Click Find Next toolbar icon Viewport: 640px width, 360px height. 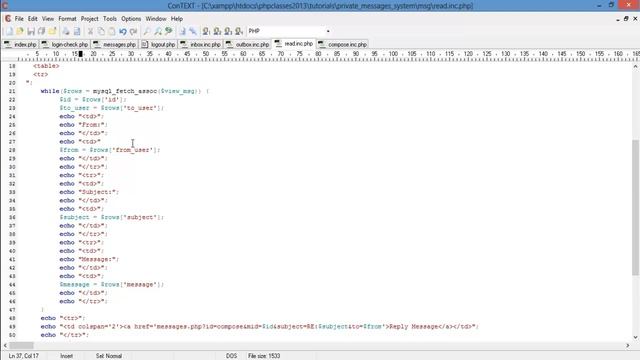coord(158,31)
